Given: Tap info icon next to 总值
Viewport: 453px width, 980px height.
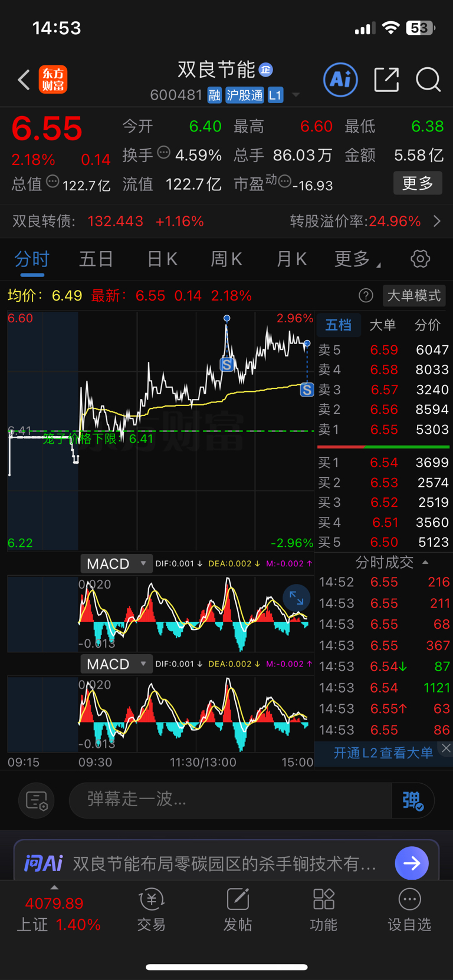Looking at the screenshot, I should coord(52,182).
